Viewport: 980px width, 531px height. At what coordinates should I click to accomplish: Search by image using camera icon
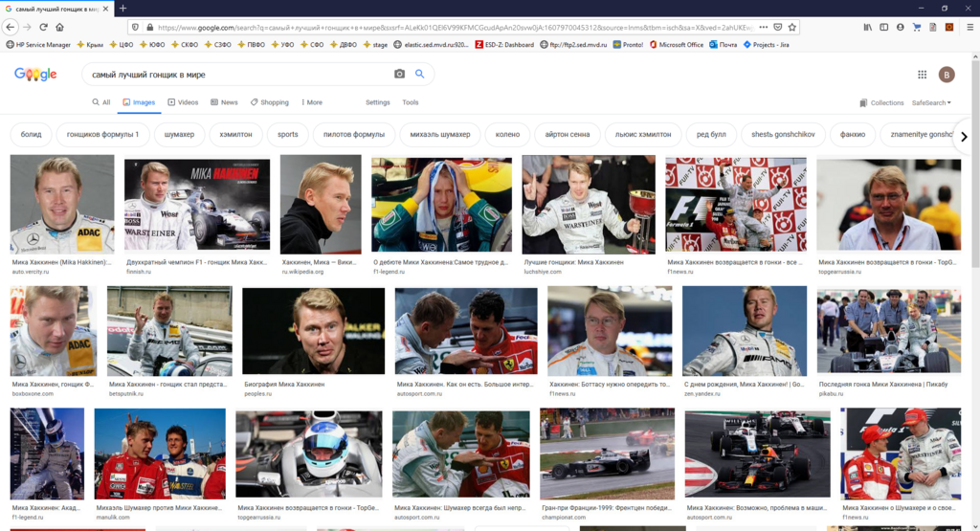(399, 74)
